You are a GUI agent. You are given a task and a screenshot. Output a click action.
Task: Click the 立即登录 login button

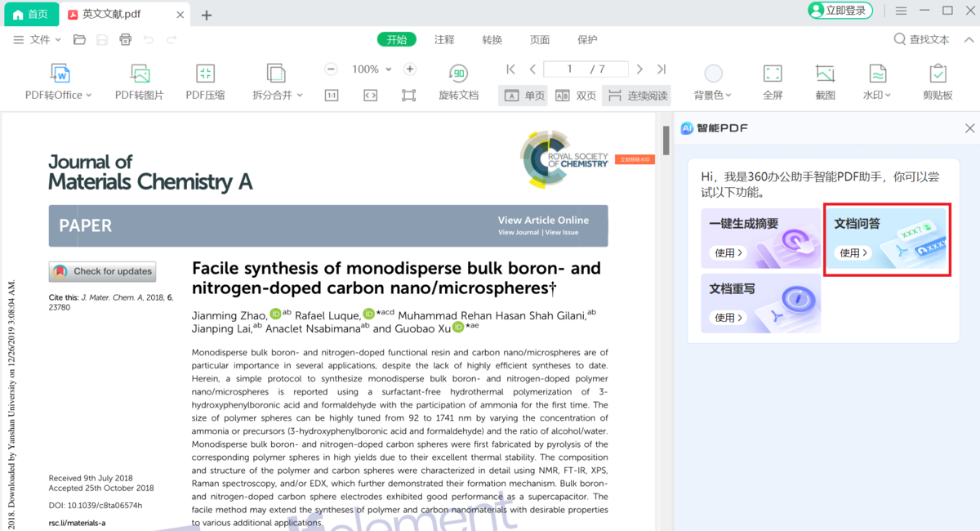pos(840,11)
